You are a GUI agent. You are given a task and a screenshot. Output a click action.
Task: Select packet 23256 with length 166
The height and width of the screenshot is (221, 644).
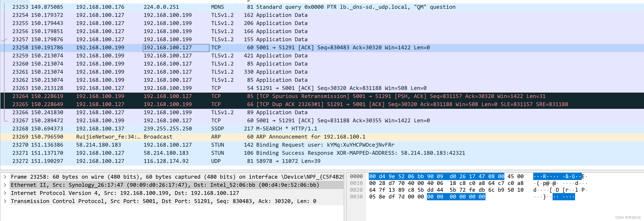click(322, 31)
